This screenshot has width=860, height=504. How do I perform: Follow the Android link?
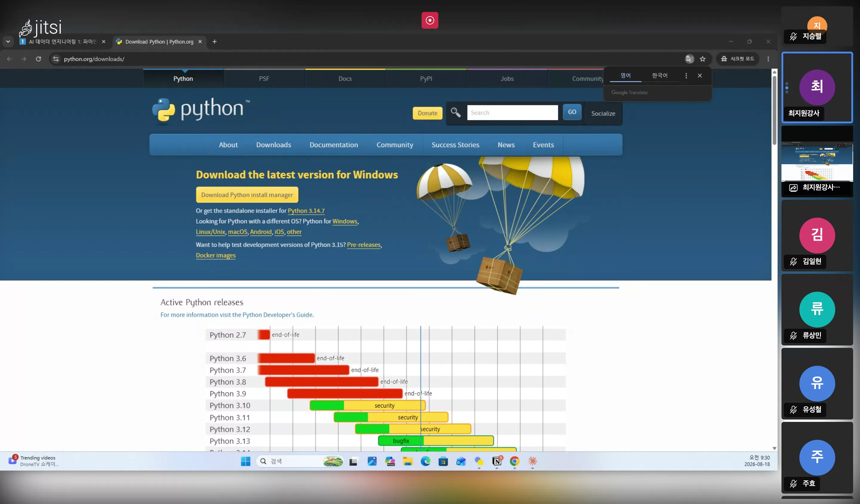click(261, 232)
